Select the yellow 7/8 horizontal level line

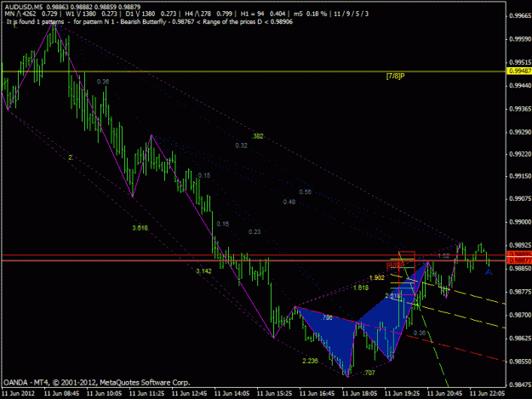click(253, 71)
